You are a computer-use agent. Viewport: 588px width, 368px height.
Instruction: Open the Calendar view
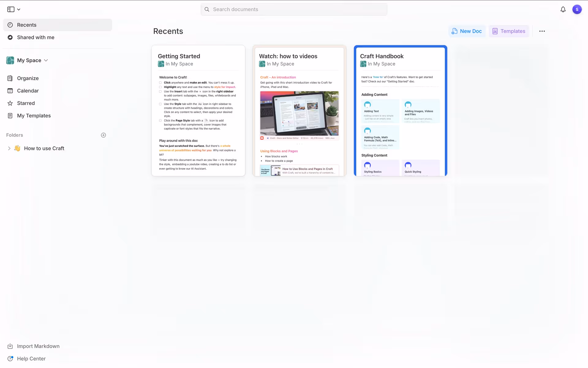coord(28,91)
